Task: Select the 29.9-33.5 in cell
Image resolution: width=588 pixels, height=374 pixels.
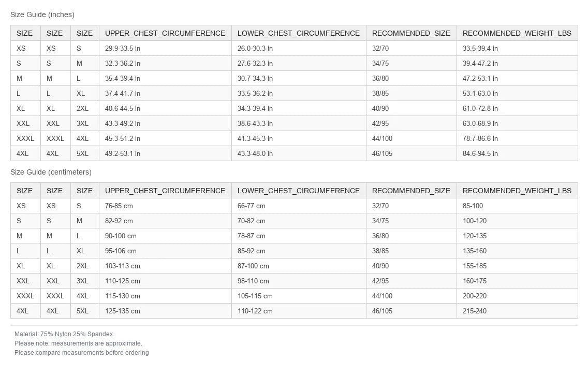Action: [x=165, y=48]
